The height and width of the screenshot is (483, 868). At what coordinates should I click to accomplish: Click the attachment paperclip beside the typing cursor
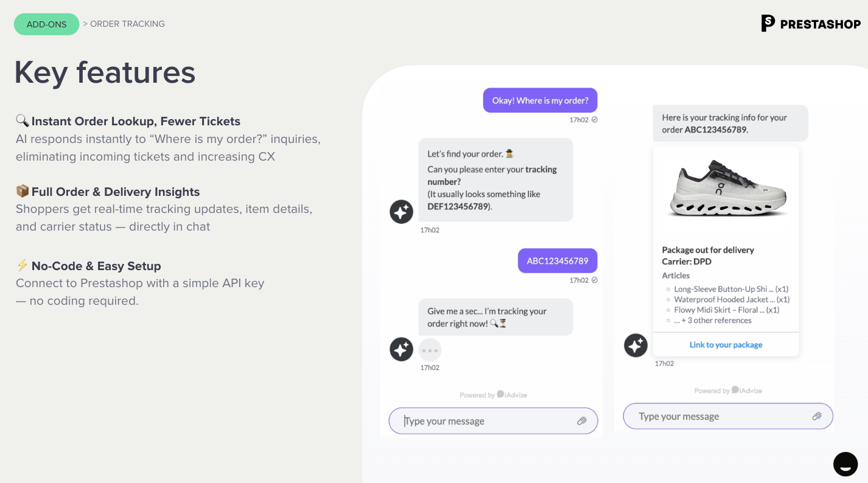pos(582,421)
